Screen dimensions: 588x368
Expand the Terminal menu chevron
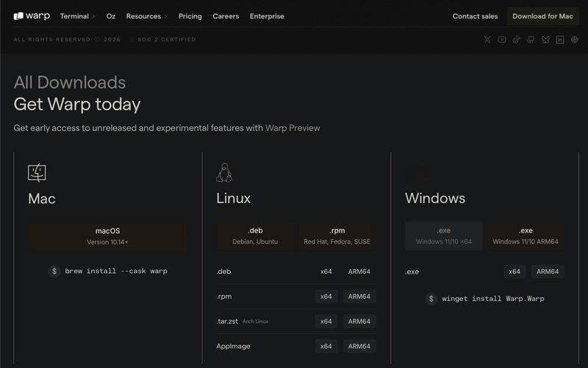(94, 16)
